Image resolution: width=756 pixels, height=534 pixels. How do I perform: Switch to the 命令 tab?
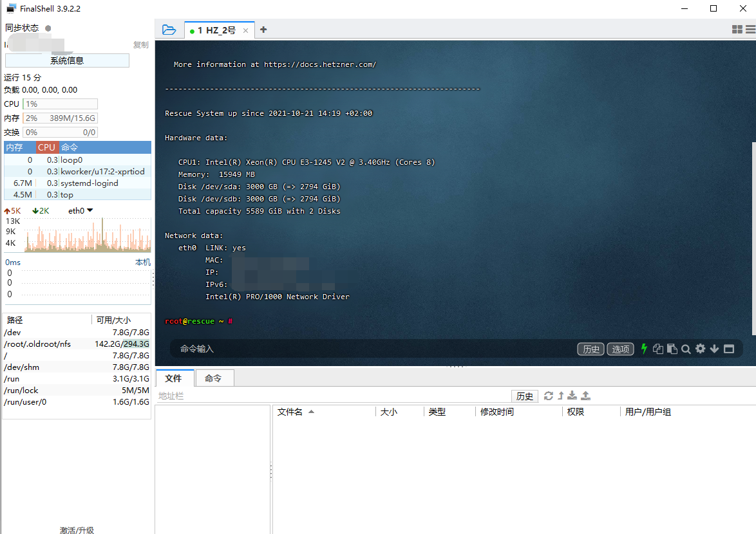click(213, 378)
